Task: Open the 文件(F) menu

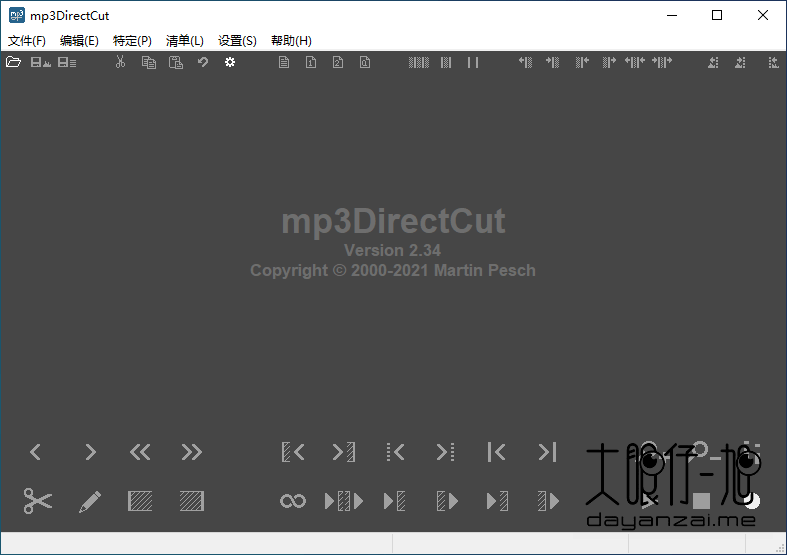Action: (x=27, y=41)
